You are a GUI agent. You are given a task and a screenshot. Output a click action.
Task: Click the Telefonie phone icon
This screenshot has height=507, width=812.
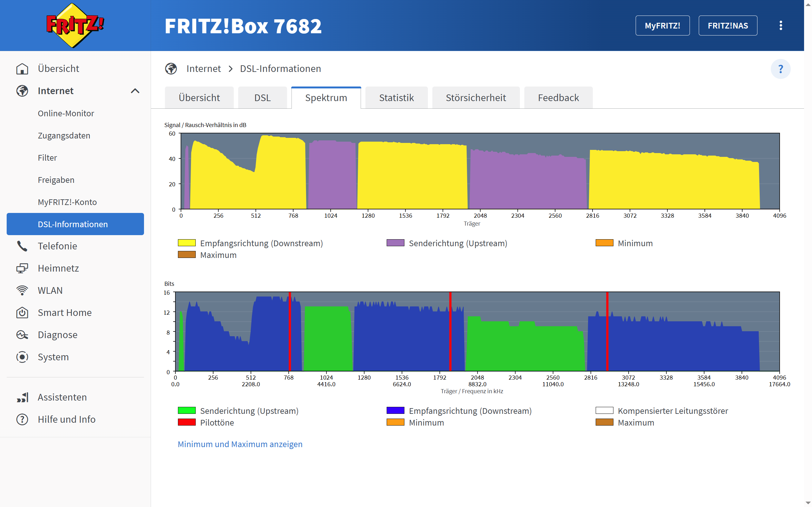coord(22,246)
